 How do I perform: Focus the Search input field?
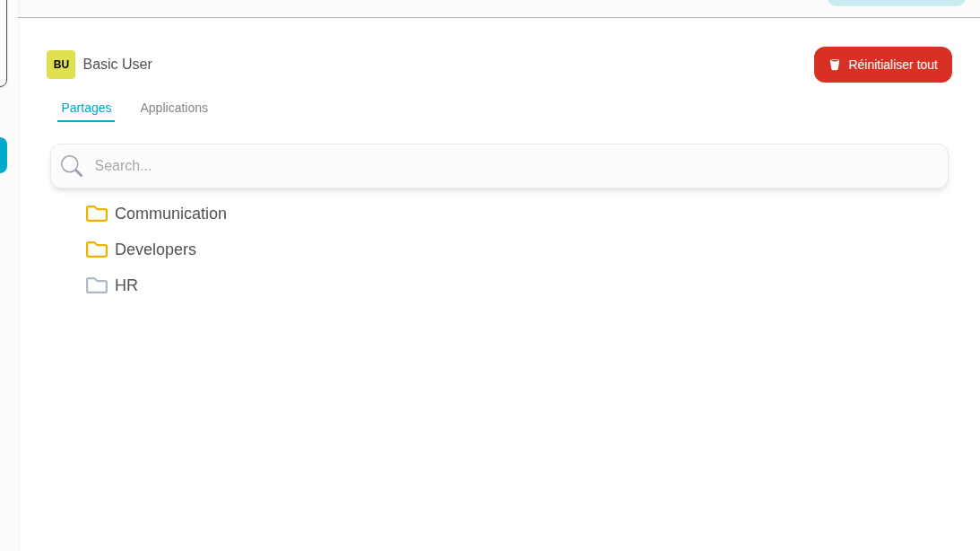pos(511,166)
